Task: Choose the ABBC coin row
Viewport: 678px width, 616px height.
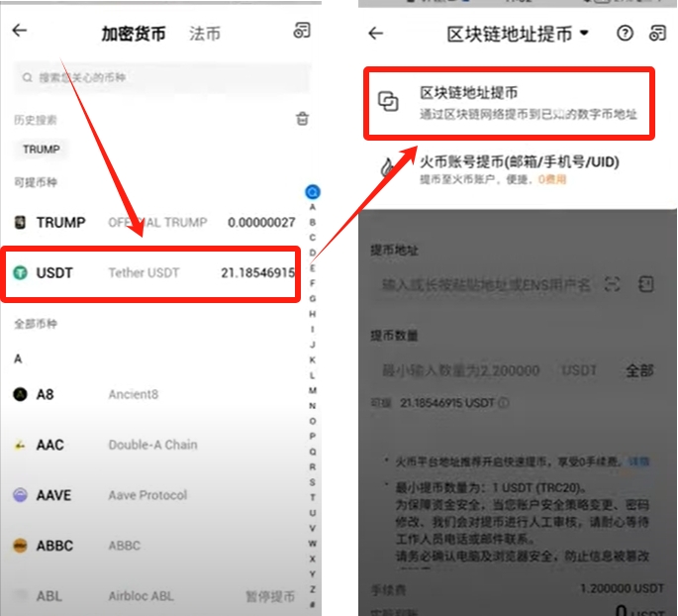Action: 154,546
